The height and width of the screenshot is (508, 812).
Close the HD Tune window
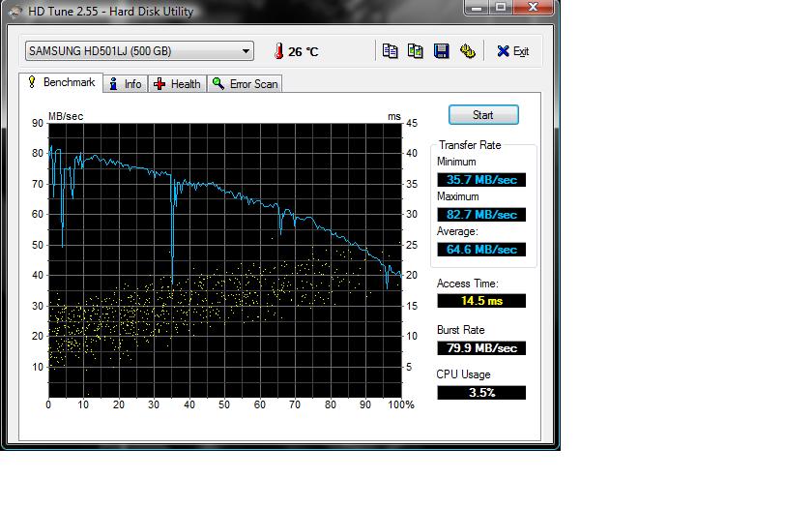click(x=533, y=8)
